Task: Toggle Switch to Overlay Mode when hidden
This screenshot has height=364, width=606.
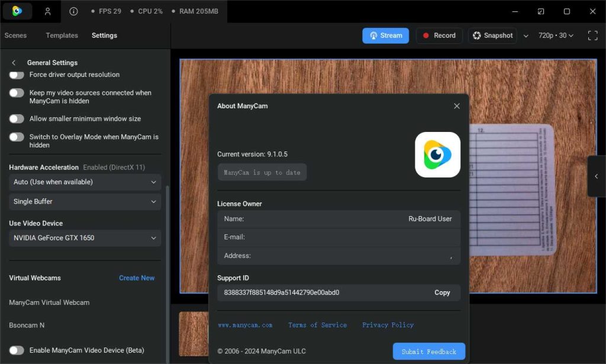Action: pyautogui.click(x=17, y=137)
